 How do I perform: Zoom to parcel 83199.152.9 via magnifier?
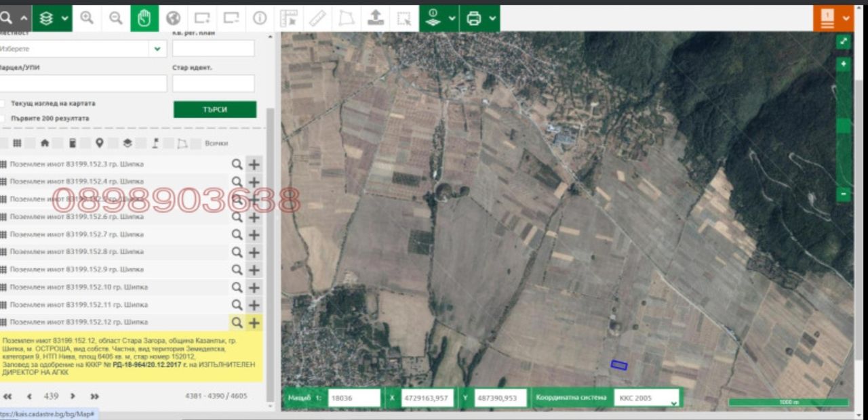coord(237,270)
